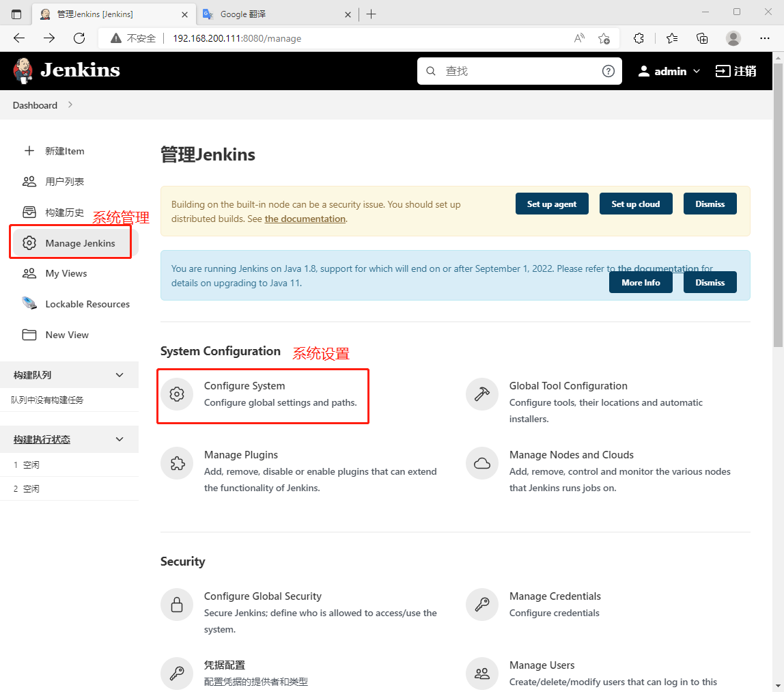The image size is (784, 692).
Task: Open a new browser tab
Action: (371, 14)
